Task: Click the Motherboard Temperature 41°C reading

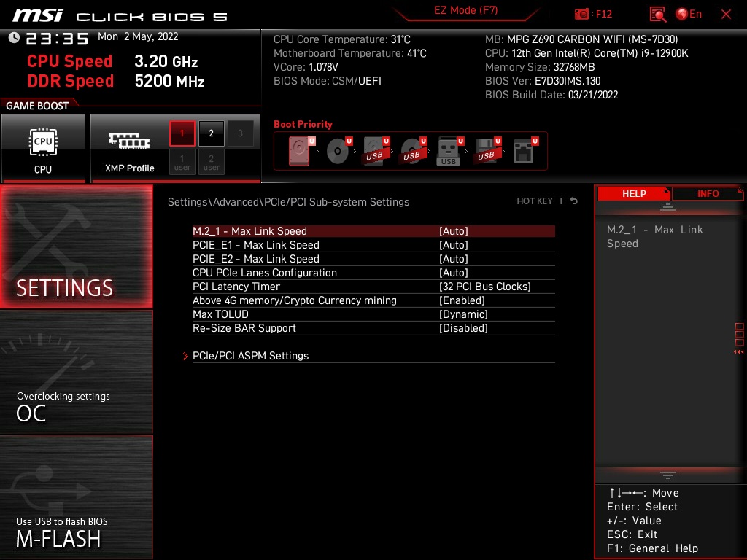Action: 350,52
